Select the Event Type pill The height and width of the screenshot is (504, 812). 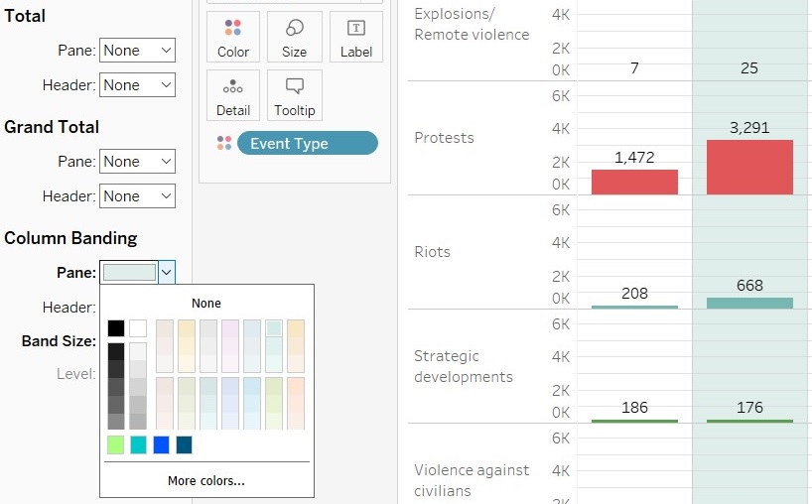tap(307, 144)
